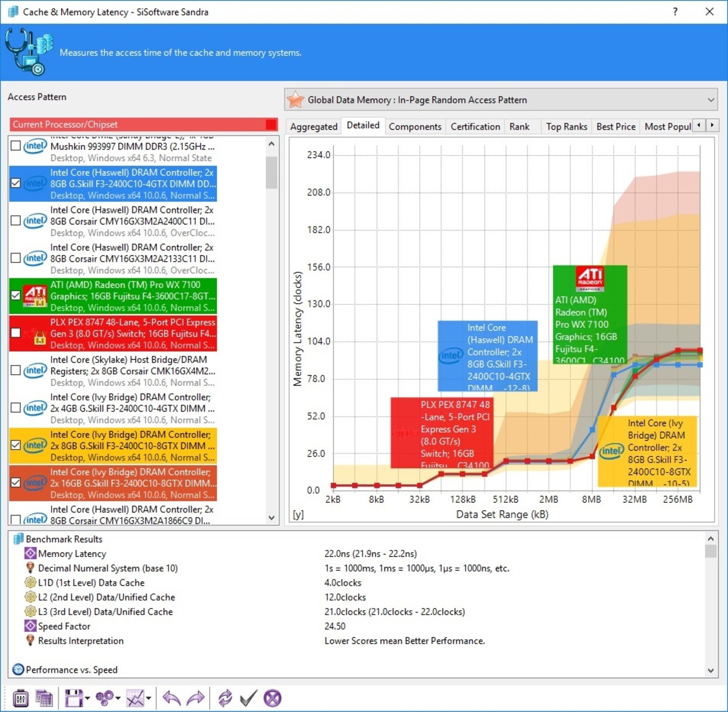
Task: Click the purple cancel X toolbar icon
Action: click(x=273, y=698)
